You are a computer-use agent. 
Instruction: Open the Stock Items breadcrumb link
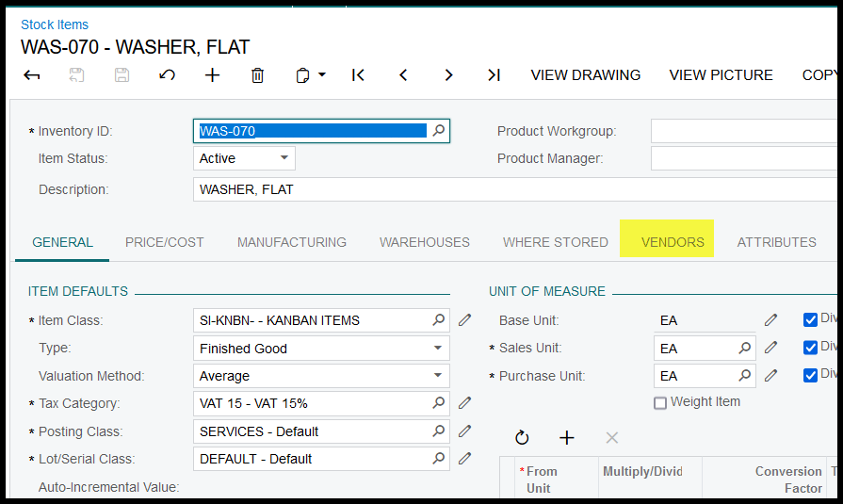click(x=55, y=25)
